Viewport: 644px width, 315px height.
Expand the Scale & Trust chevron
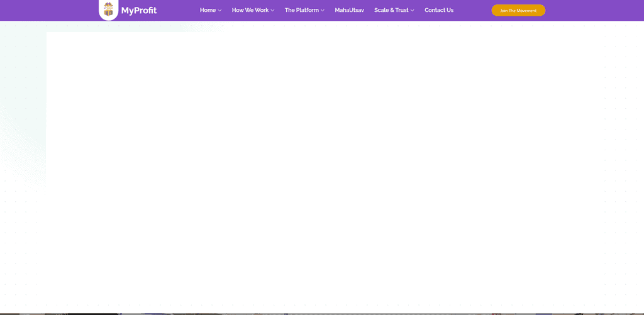[x=413, y=10]
